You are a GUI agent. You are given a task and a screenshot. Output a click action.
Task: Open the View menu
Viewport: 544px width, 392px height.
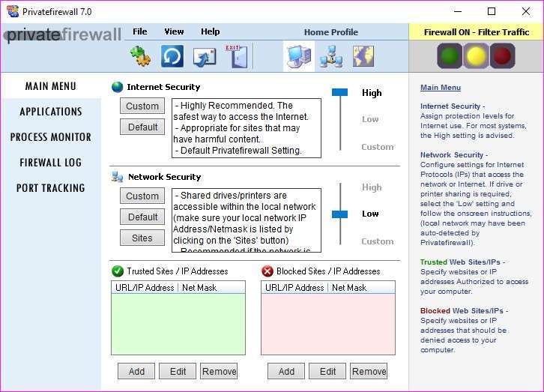pyautogui.click(x=174, y=31)
